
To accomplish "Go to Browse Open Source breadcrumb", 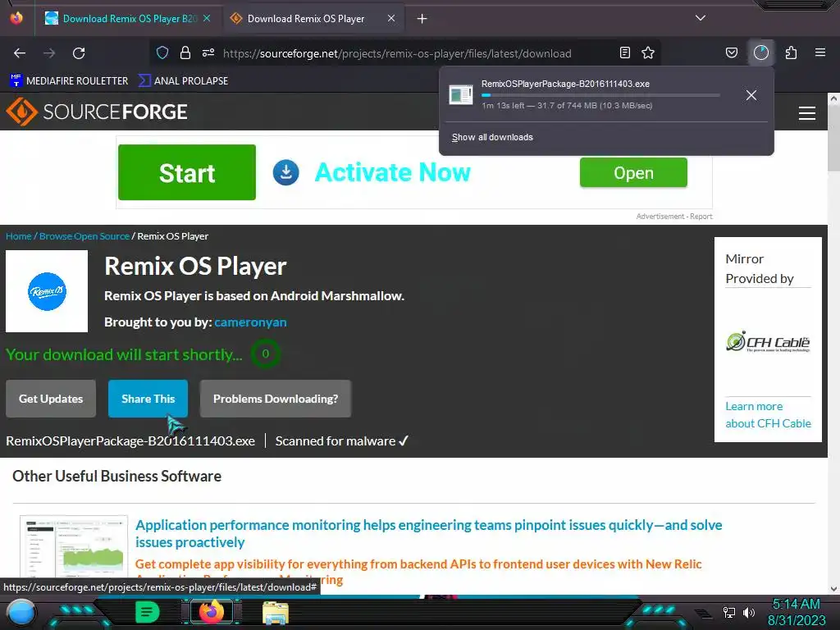I will (x=84, y=236).
